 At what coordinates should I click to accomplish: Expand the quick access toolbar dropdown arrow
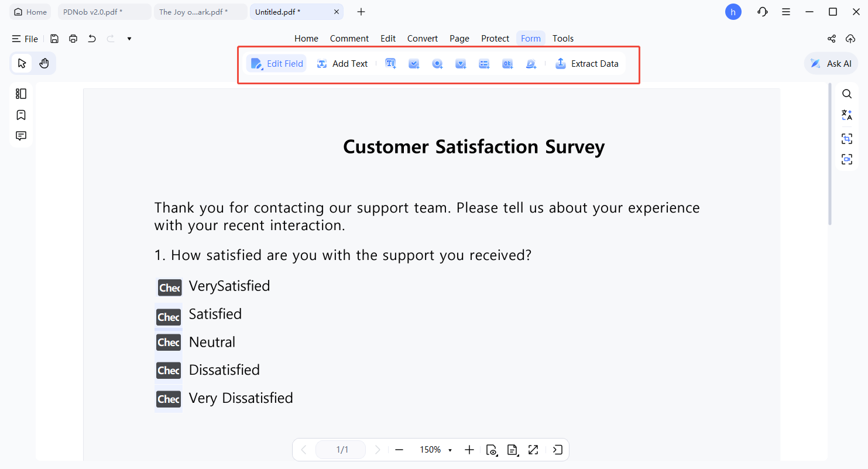tap(129, 39)
